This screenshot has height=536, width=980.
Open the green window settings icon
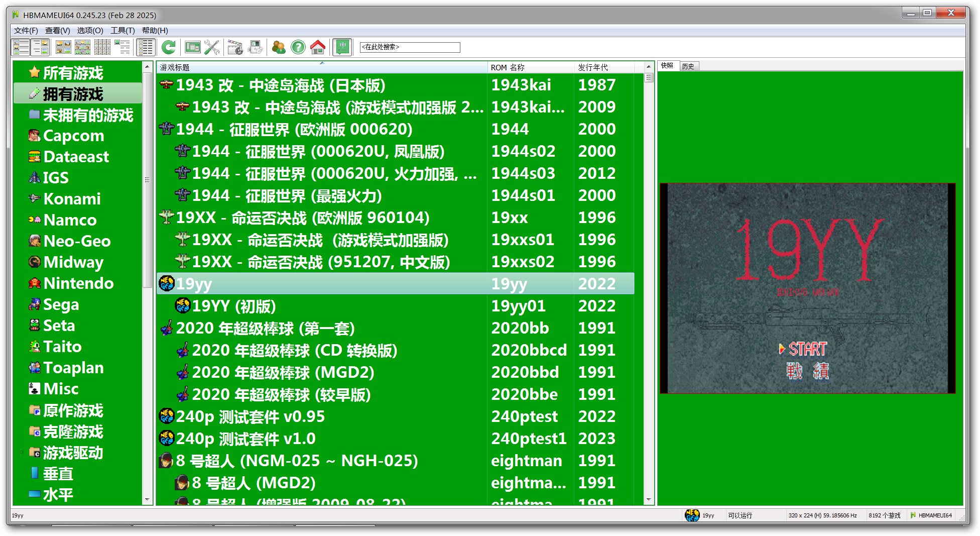(192, 47)
